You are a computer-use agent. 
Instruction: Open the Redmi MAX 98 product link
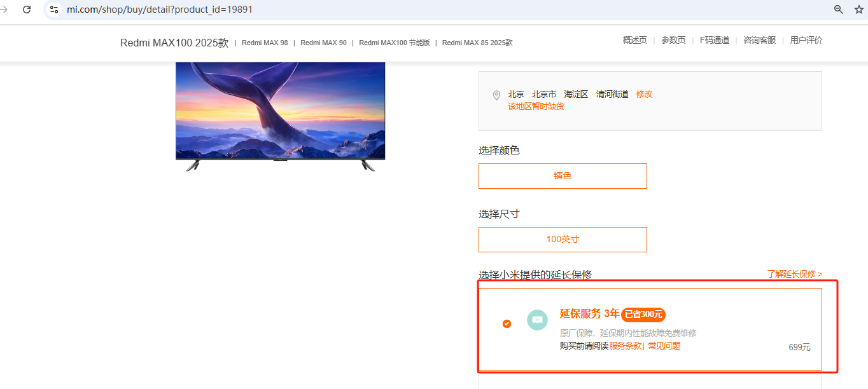click(x=265, y=43)
